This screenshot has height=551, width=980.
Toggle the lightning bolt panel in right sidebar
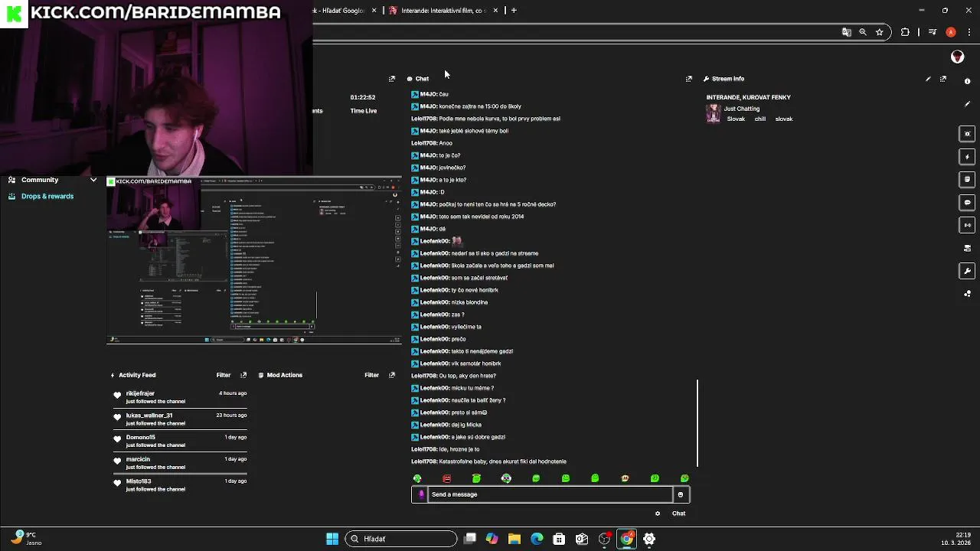[968, 157]
